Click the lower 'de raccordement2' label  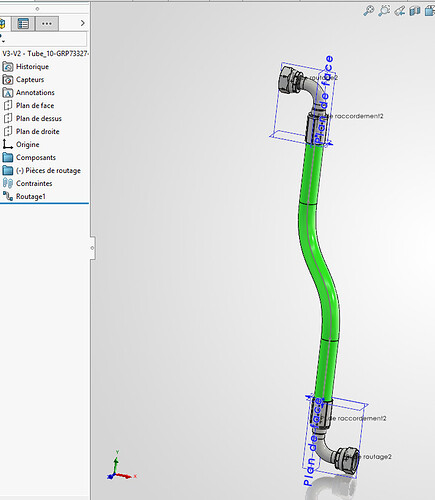pos(357,418)
